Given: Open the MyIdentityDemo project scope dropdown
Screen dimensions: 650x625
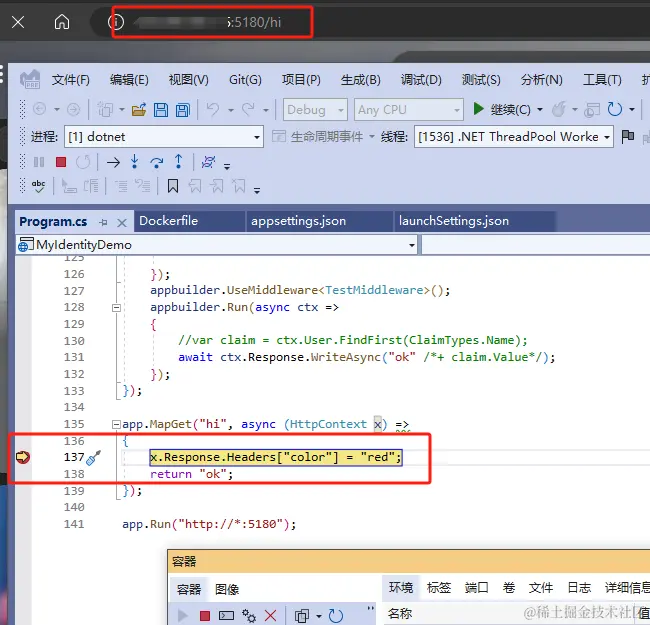Looking at the screenshot, I should 217,245.
